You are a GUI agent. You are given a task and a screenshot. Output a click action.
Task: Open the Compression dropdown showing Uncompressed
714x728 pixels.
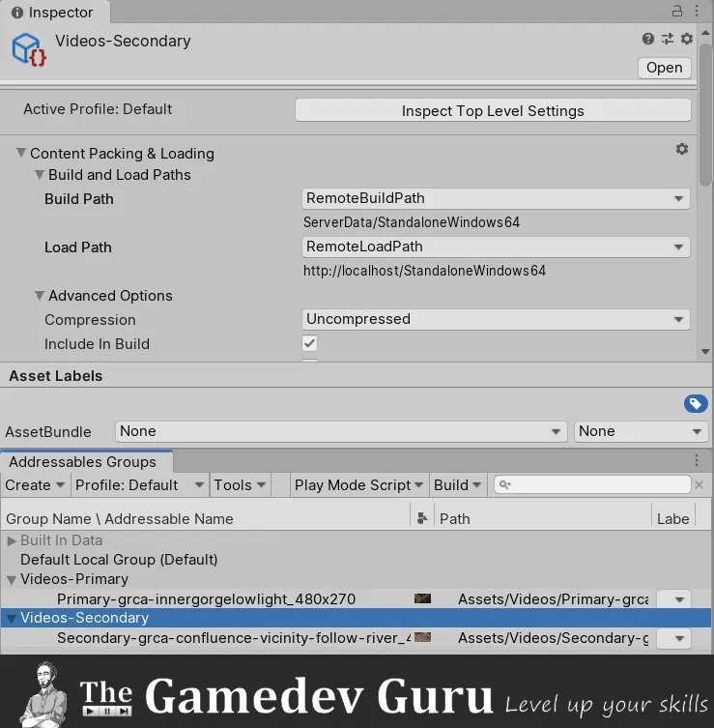[496, 319]
